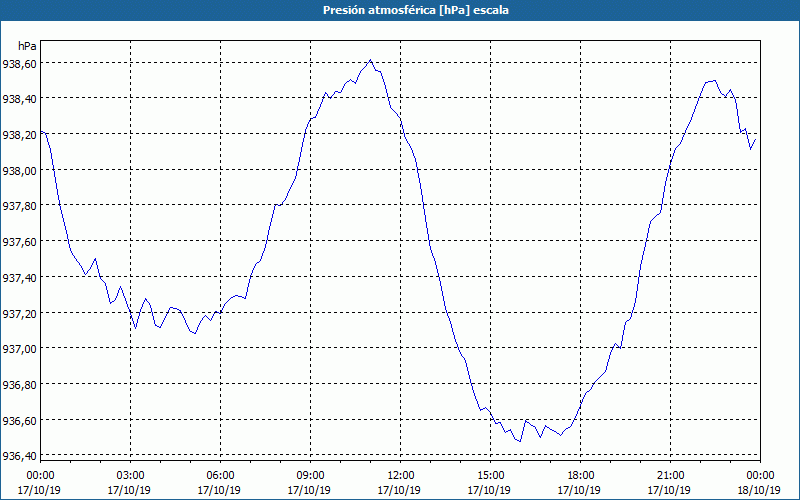Click the 937,80 y-axis label
Viewport: 800px width, 500px height.
tap(19, 207)
